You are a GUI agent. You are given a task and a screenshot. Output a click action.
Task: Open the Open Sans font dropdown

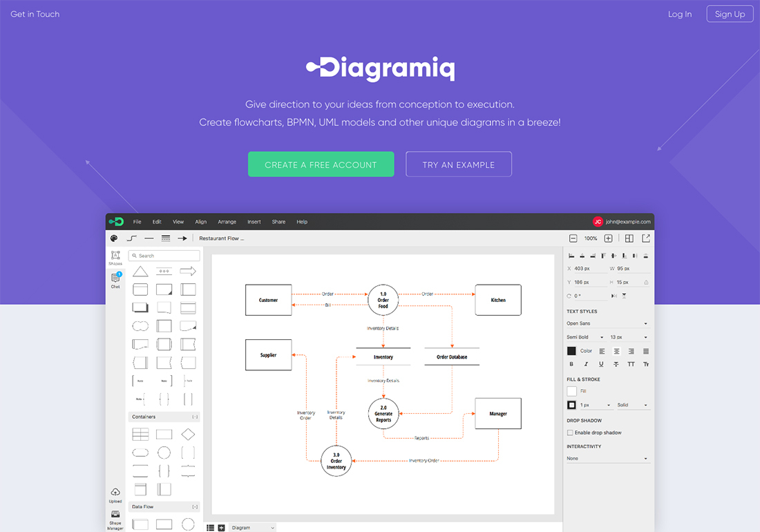click(x=608, y=323)
